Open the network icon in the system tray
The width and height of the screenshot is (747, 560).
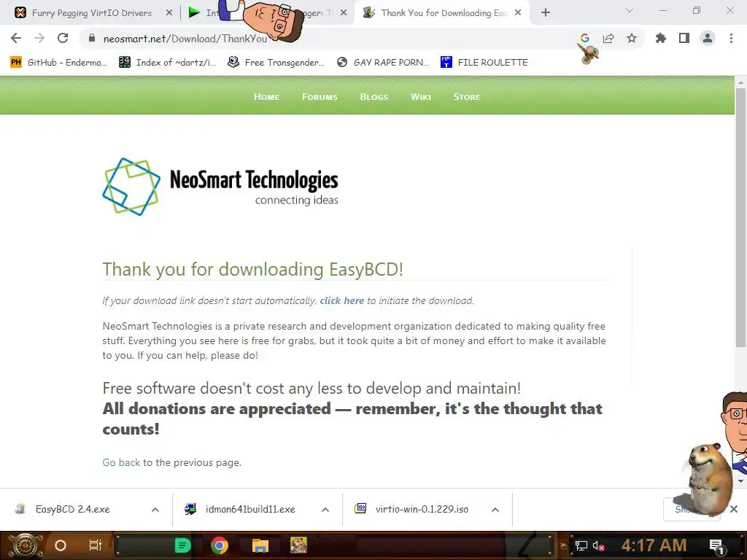pos(581,545)
